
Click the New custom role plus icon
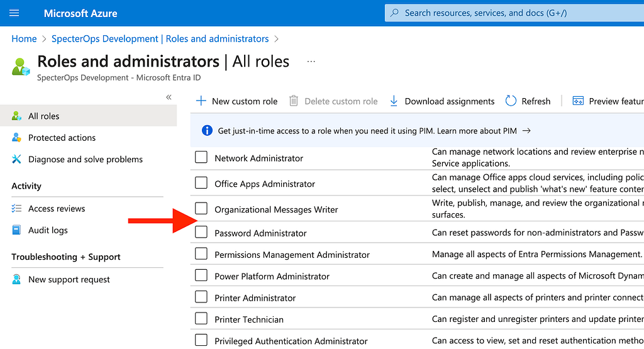pyautogui.click(x=201, y=101)
